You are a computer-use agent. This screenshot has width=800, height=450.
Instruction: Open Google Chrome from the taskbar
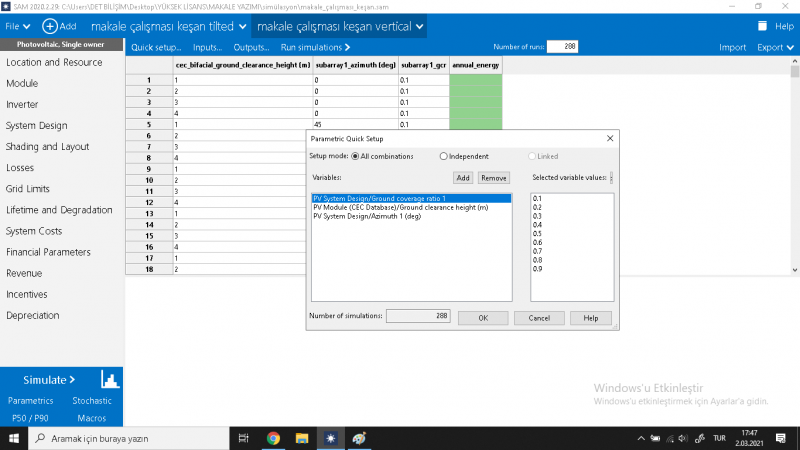click(273, 438)
